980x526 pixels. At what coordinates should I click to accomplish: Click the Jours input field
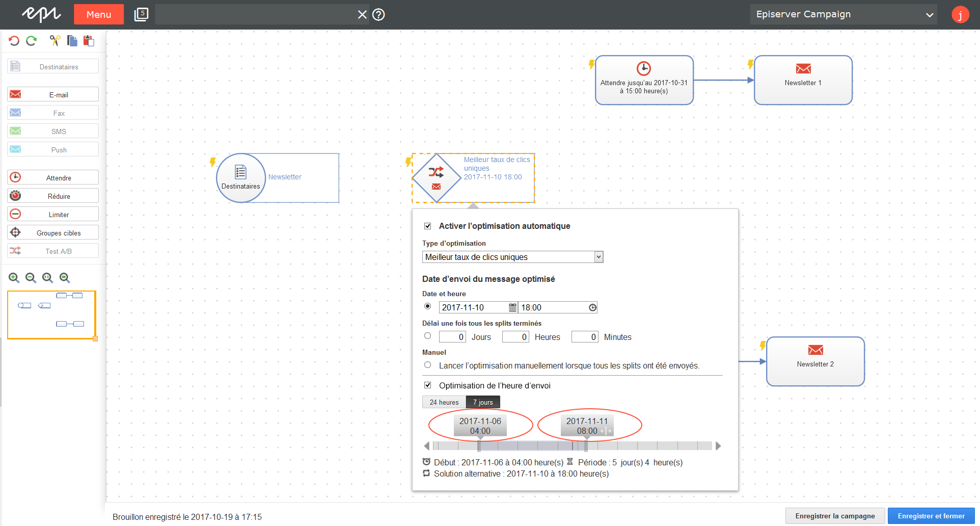452,337
